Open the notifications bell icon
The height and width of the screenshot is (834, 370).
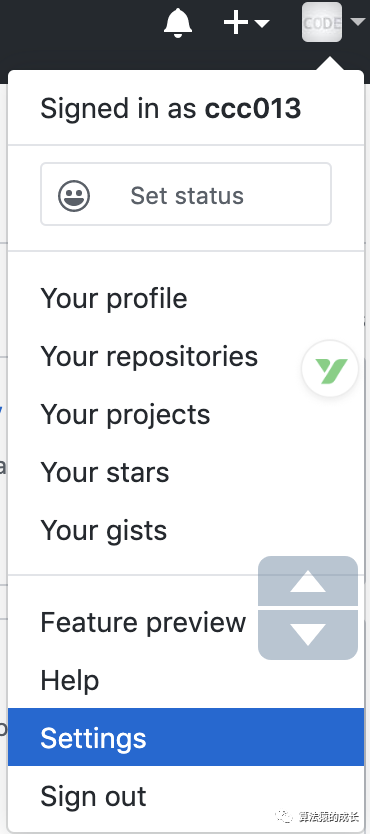click(x=178, y=23)
